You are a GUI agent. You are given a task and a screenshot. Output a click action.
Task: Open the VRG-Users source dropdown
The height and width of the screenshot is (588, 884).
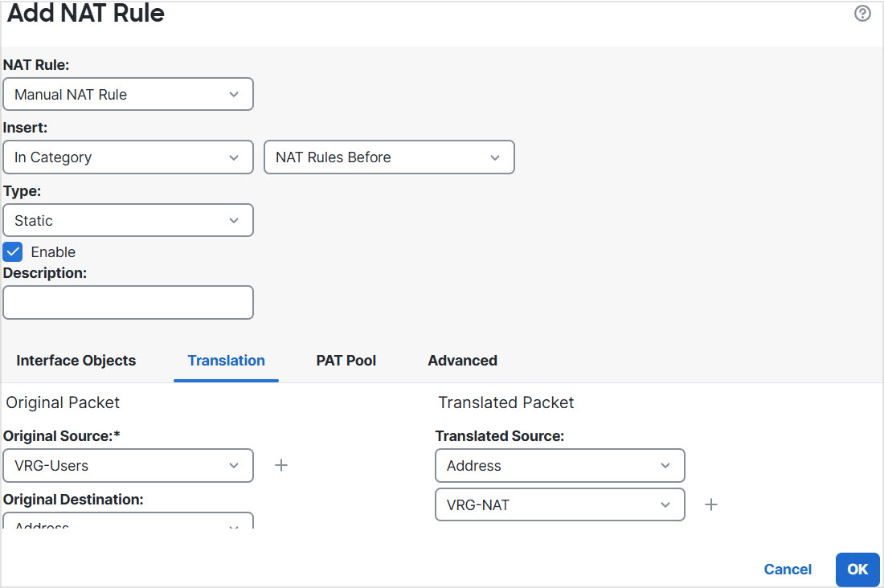pyautogui.click(x=128, y=465)
